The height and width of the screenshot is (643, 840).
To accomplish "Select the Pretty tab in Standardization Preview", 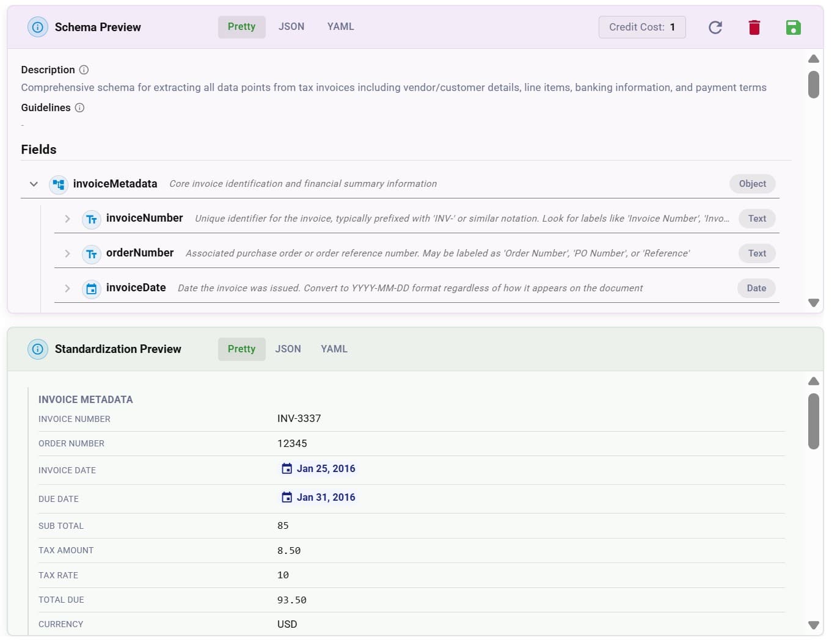I will [241, 349].
